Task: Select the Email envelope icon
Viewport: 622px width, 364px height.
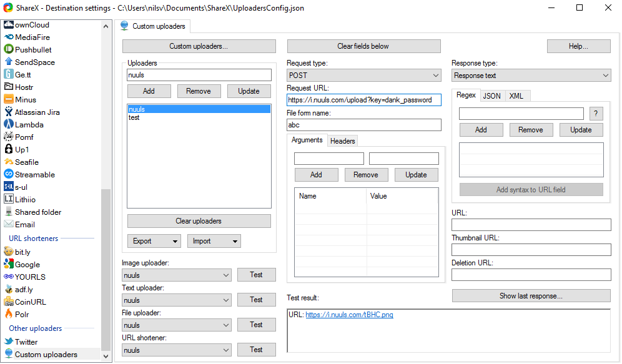Action: click(8, 224)
